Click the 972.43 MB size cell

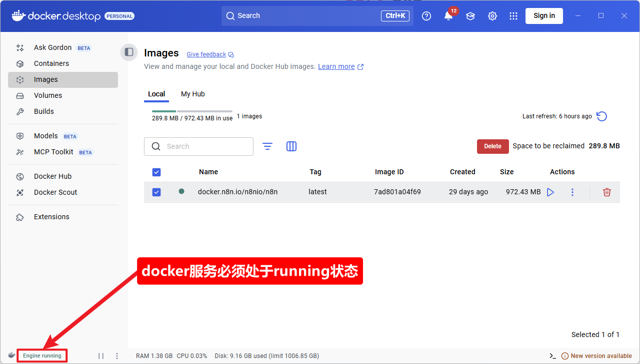pos(523,192)
